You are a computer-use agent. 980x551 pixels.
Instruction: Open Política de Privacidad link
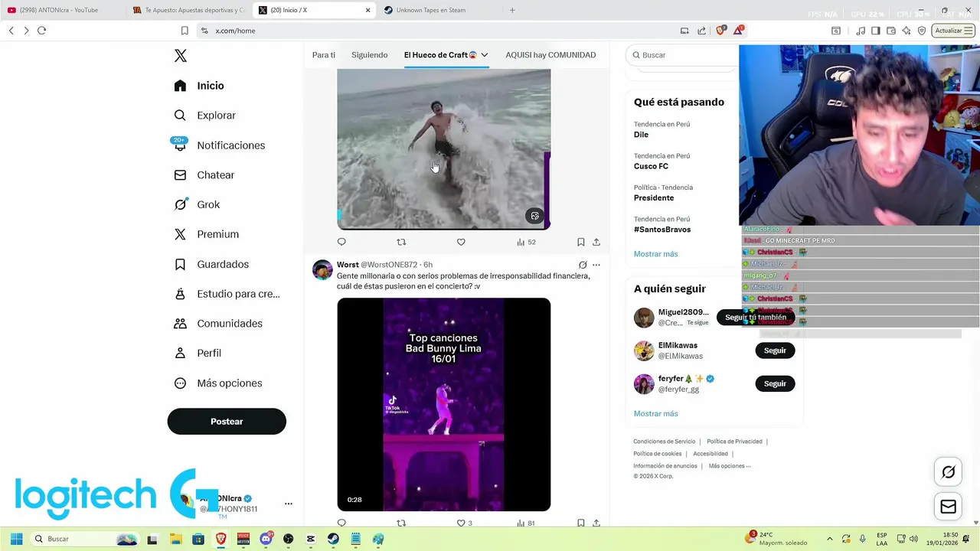pos(734,442)
